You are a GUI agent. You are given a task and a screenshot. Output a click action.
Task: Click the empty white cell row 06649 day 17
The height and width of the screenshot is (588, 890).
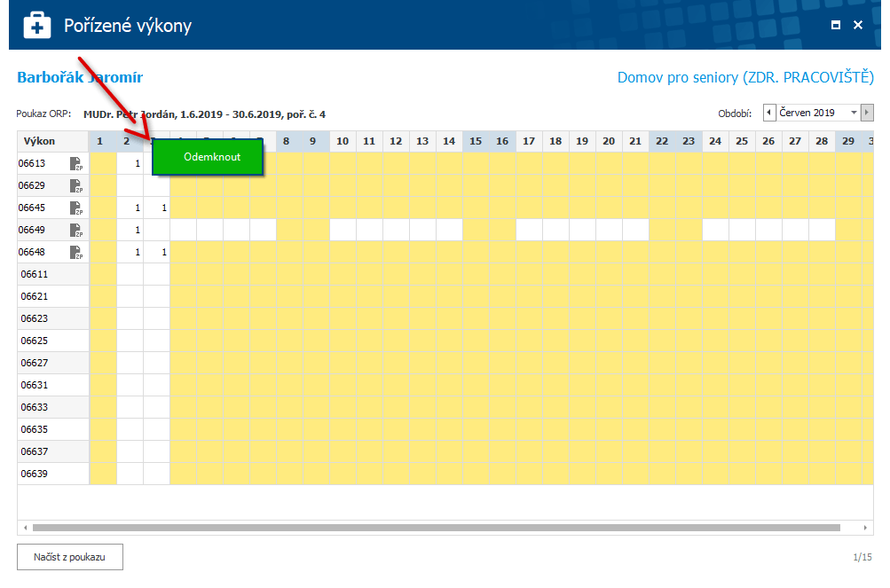point(529,230)
